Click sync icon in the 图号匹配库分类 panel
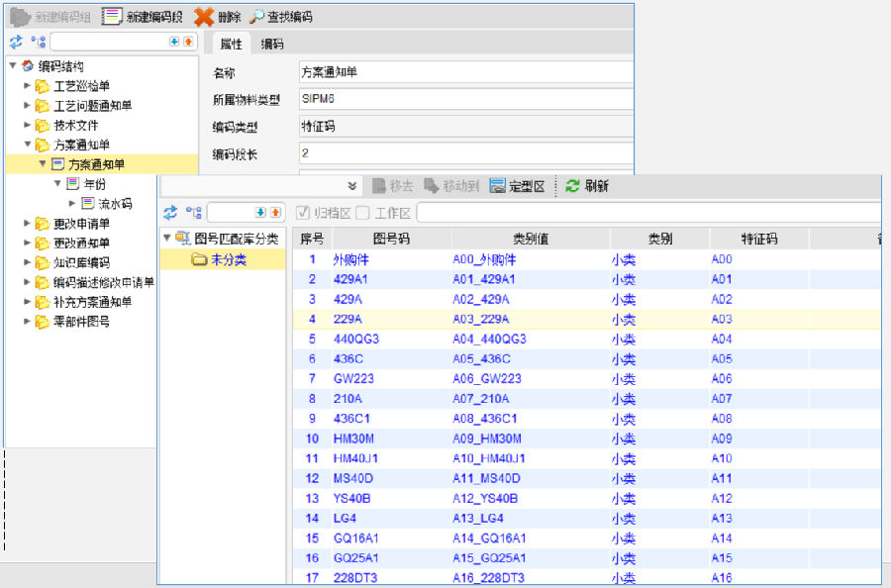 click(170, 213)
